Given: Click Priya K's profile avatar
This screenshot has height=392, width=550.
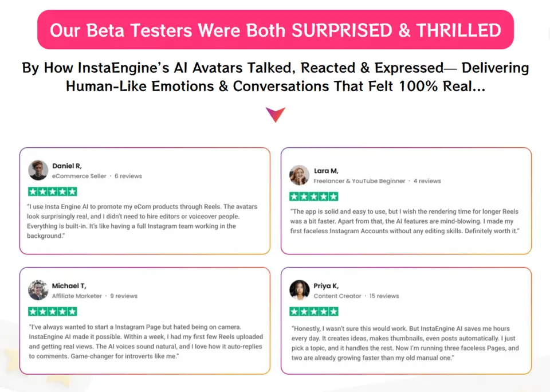Looking at the screenshot, I should (300, 290).
